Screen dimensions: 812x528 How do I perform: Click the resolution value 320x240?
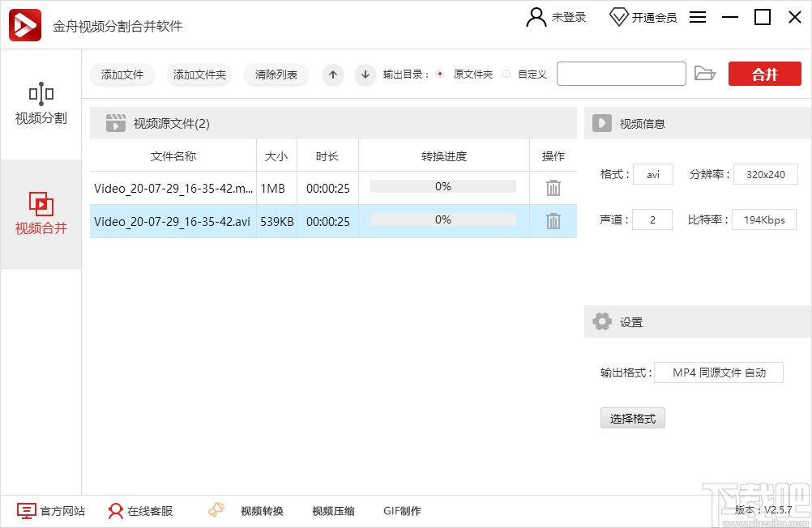tap(765, 174)
